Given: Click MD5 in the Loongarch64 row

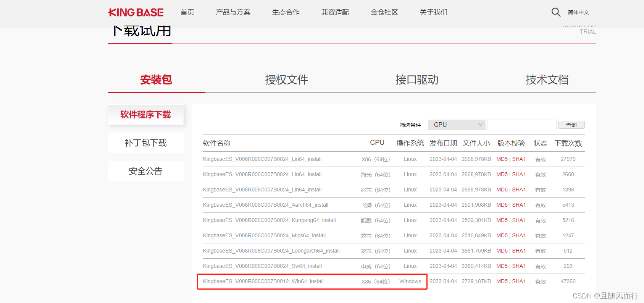Looking at the screenshot, I should click(502, 251).
